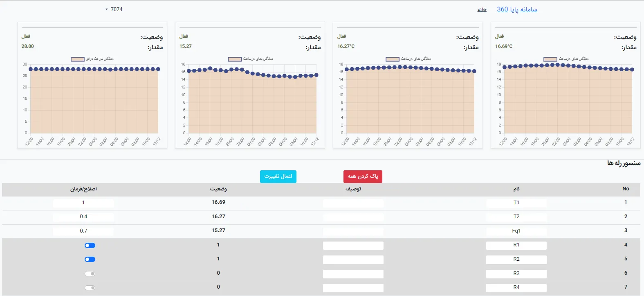The image size is (644, 296).
Task: Select the R3 name input field
Action: coord(516,274)
